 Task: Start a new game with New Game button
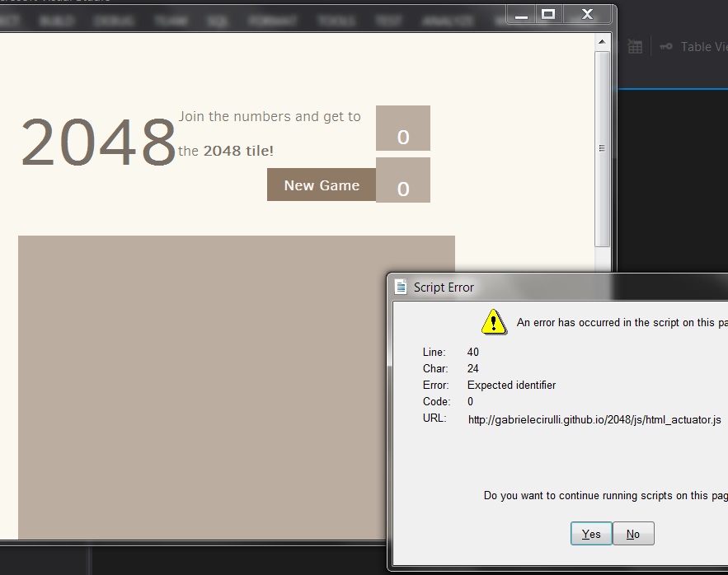(322, 185)
